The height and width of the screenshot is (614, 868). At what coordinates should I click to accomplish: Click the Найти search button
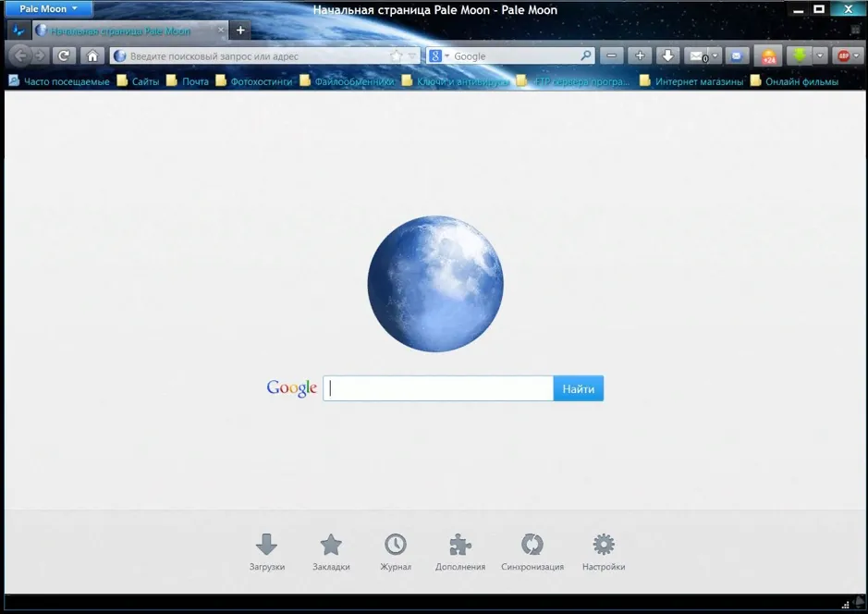click(579, 388)
